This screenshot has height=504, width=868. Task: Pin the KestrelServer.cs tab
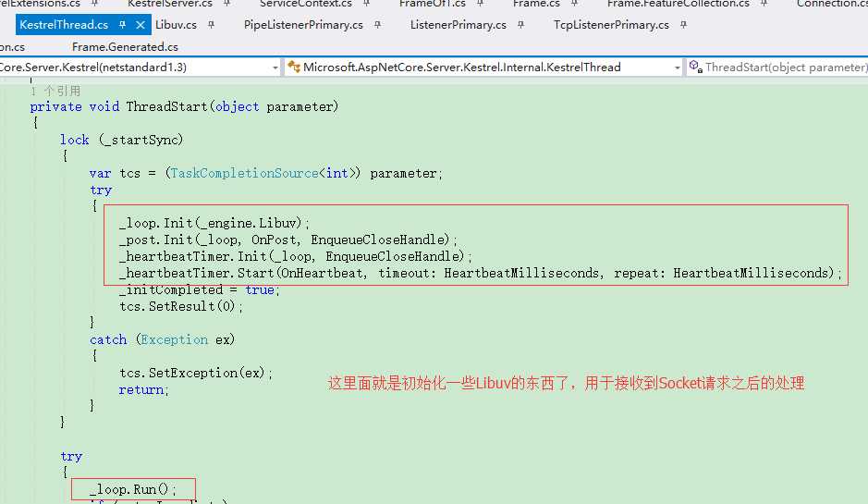227,4
